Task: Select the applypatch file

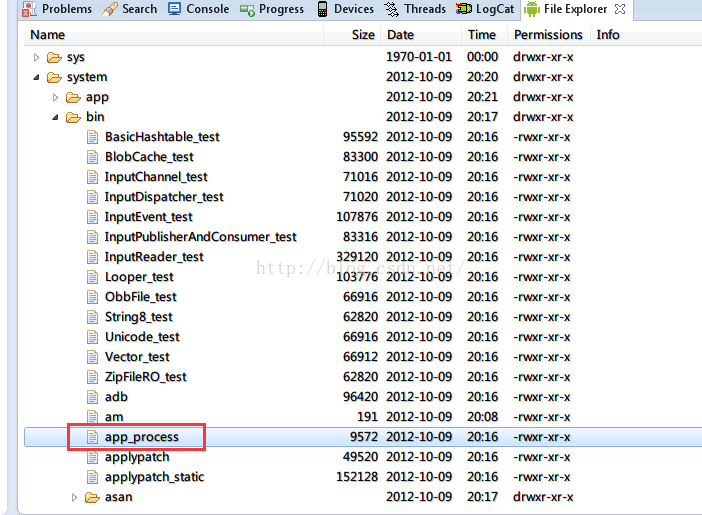Action: click(137, 457)
